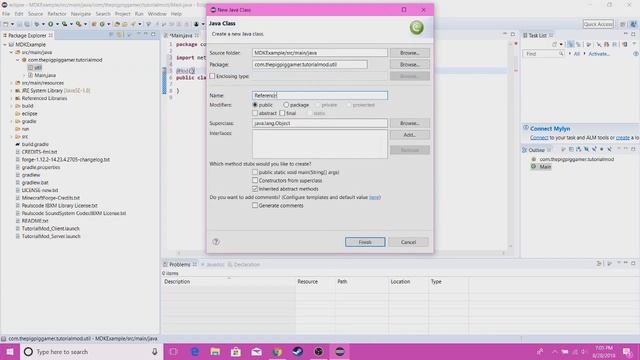Select the public modifier radio button

(x=255, y=105)
